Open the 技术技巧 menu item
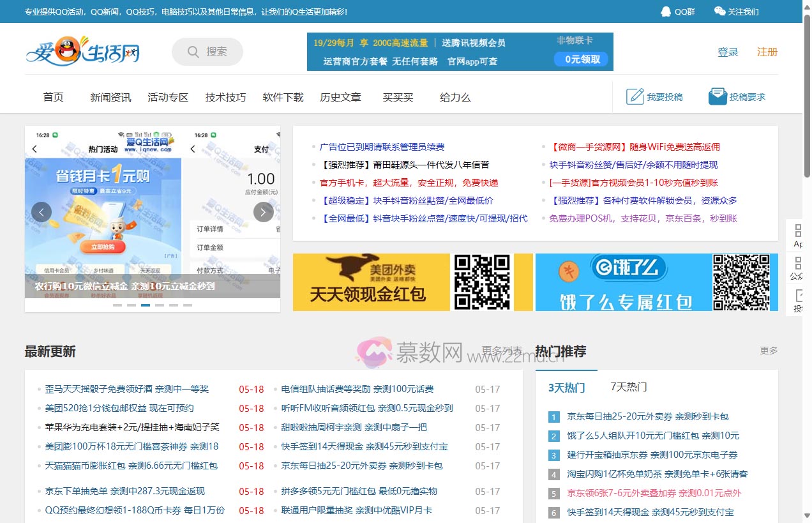Viewport: 812px width, 523px height. 225,97
